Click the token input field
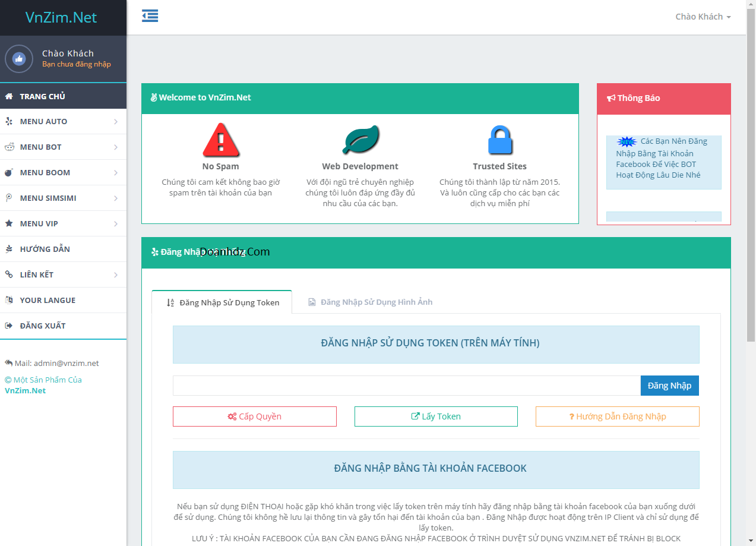 click(407, 386)
